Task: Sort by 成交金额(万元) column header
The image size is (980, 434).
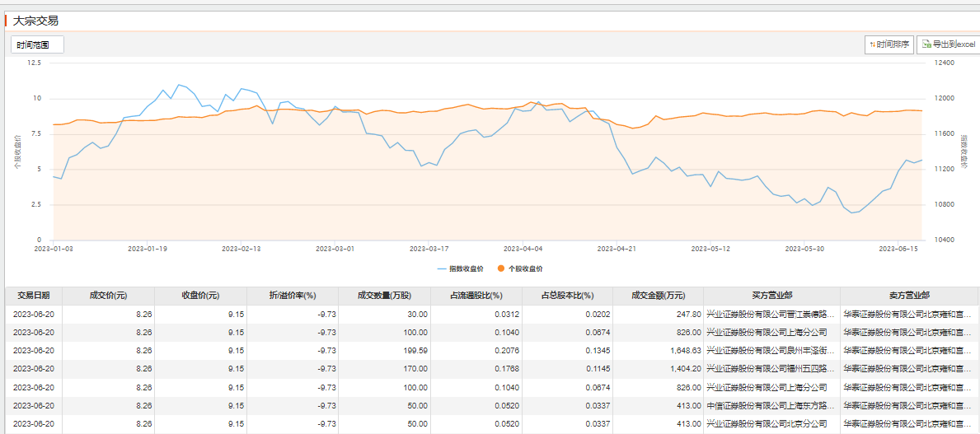Action: coord(658,296)
